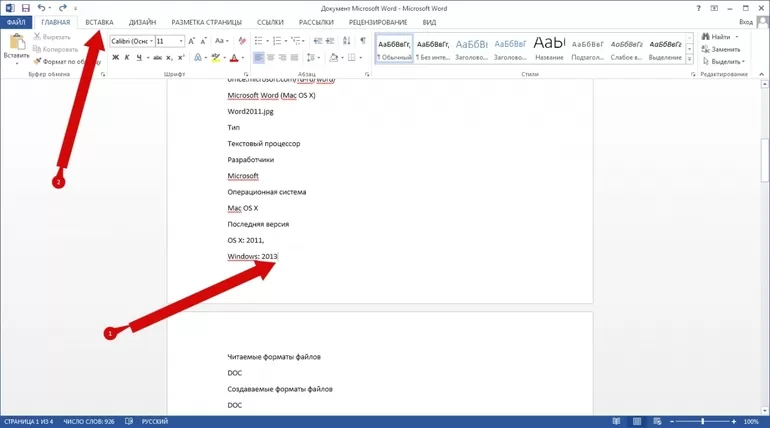Toggle superscript formatting

click(181, 58)
